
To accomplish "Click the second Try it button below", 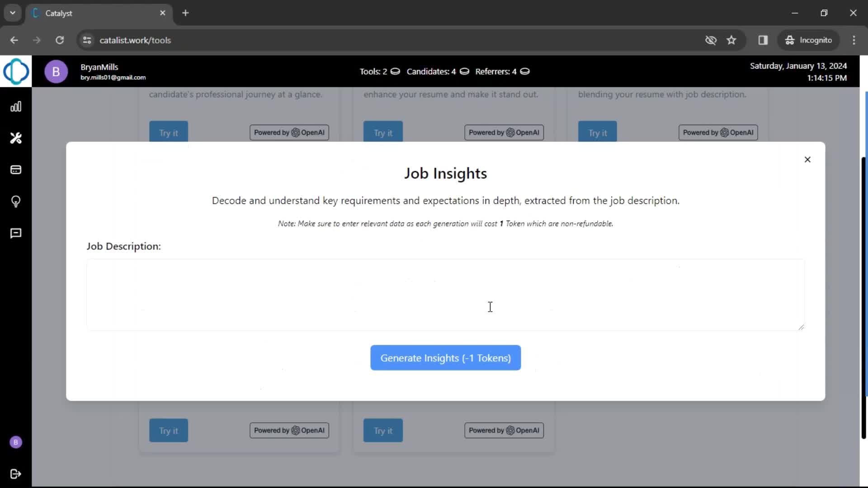I will click(383, 430).
